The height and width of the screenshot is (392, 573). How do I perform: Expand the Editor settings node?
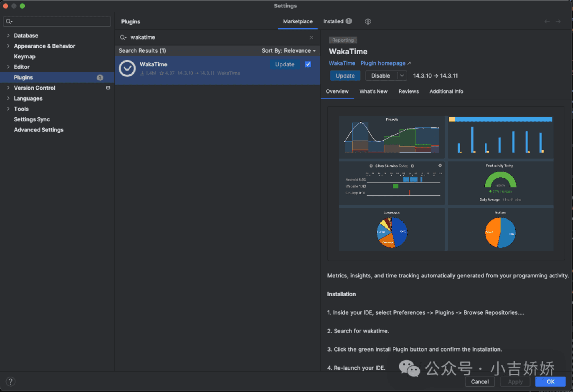point(8,67)
